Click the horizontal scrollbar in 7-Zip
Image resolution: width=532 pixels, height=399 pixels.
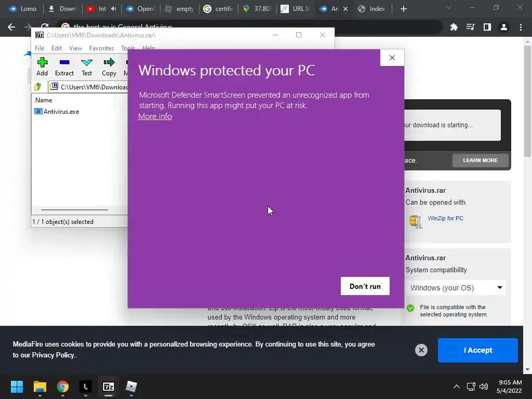[75, 210]
